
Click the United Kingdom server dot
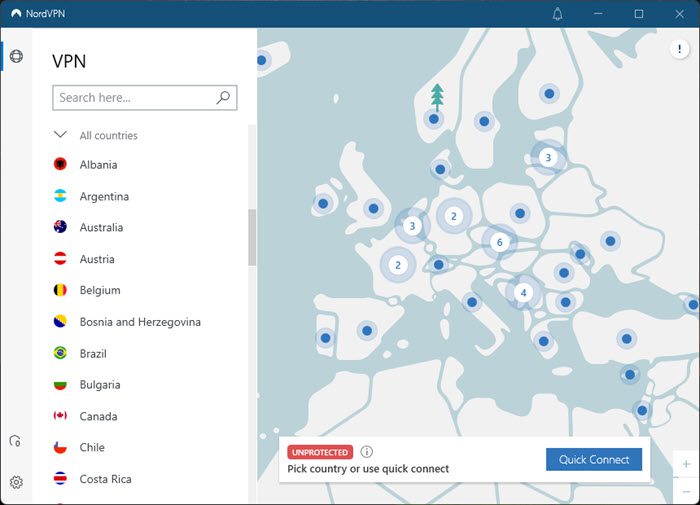pyautogui.click(x=374, y=209)
